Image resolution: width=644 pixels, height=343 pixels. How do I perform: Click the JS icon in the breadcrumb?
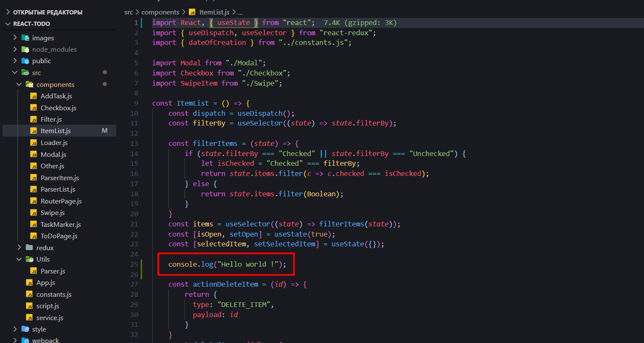(x=192, y=12)
